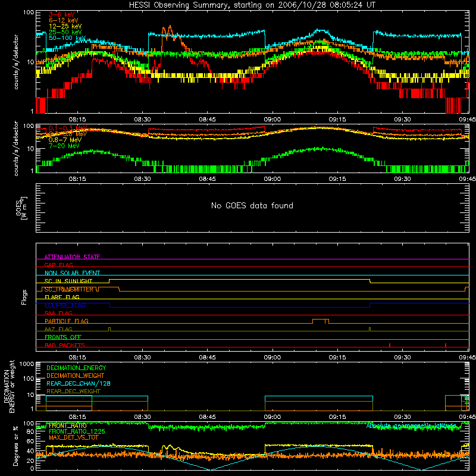The width and height of the screenshot is (476, 476).
Task: Click the FLARE_FLAG label
Action: (62, 297)
